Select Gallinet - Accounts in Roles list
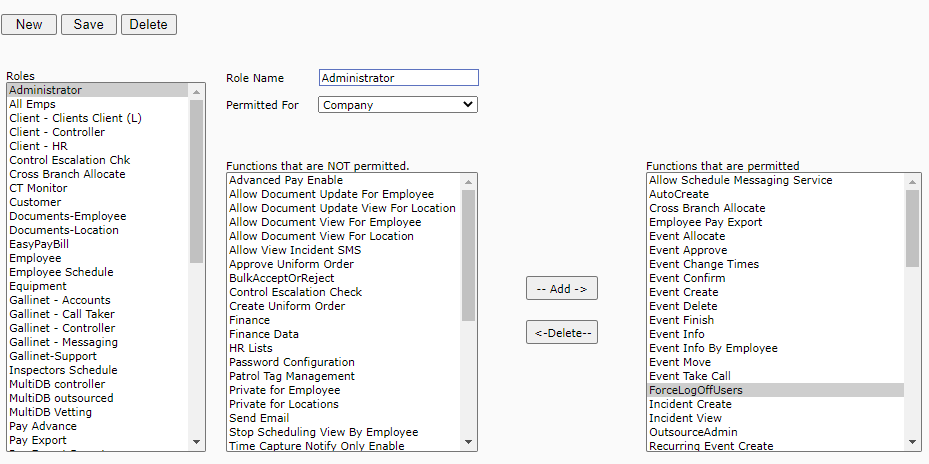929x464 pixels. tap(60, 300)
